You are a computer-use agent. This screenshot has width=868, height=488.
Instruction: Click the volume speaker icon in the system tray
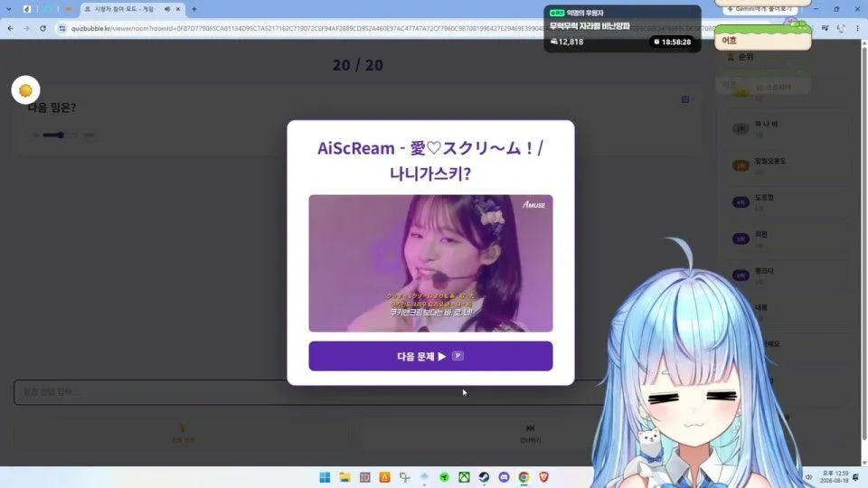(808, 477)
